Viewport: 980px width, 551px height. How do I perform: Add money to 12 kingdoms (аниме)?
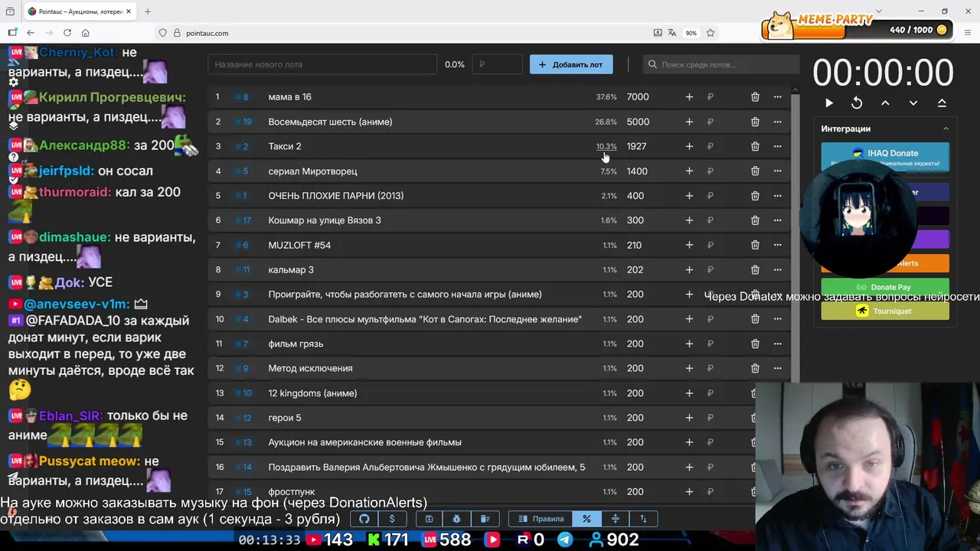[x=689, y=393]
